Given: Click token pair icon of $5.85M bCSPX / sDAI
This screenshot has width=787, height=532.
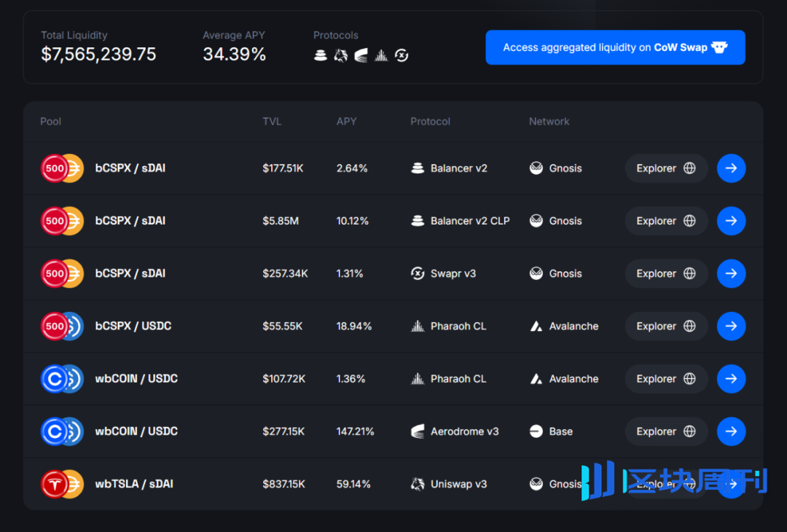Looking at the screenshot, I should [x=62, y=221].
